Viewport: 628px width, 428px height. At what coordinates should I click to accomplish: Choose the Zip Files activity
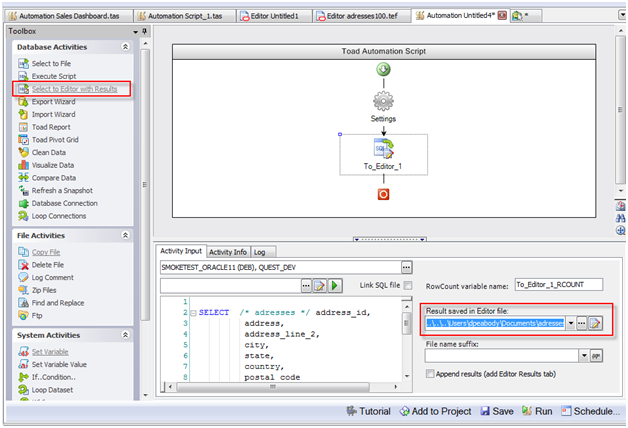(x=37, y=290)
